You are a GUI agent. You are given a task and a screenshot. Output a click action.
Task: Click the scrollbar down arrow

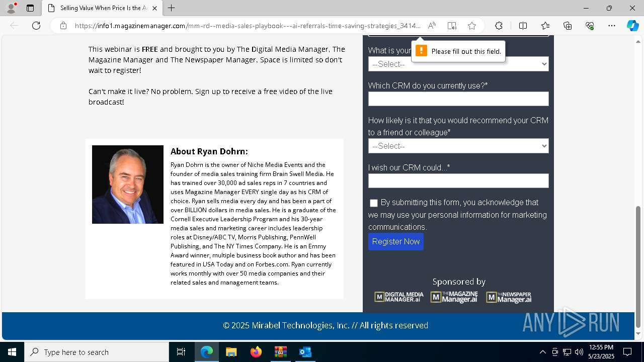coord(638,333)
